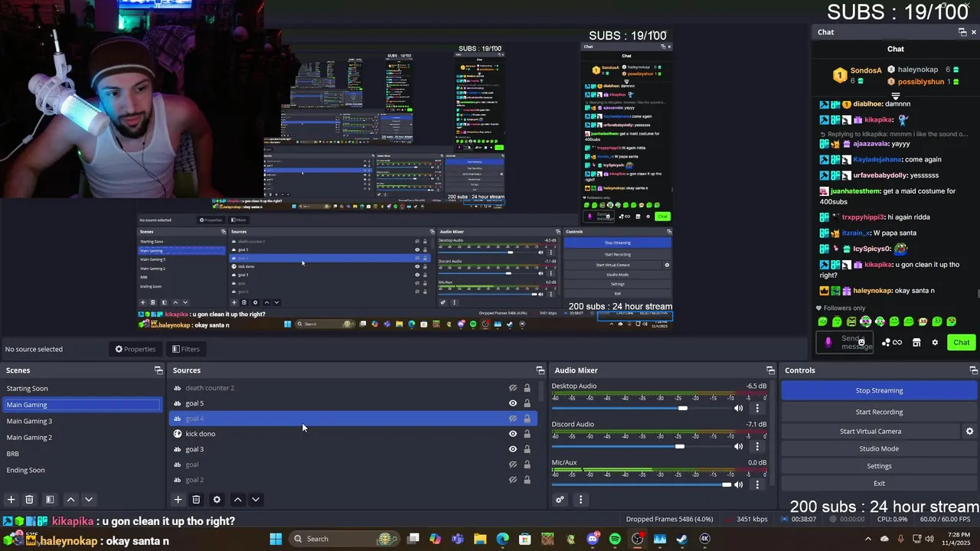Show the goal 4 source
980x551 pixels.
click(513, 419)
